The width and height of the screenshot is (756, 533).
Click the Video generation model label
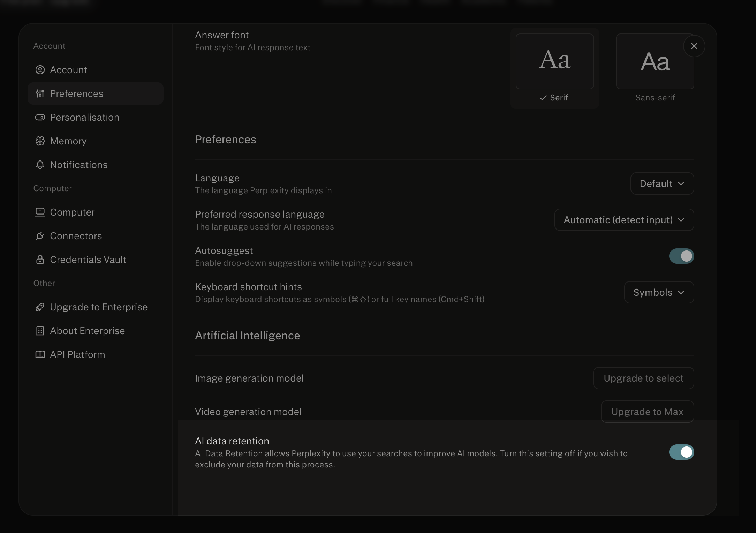point(248,412)
